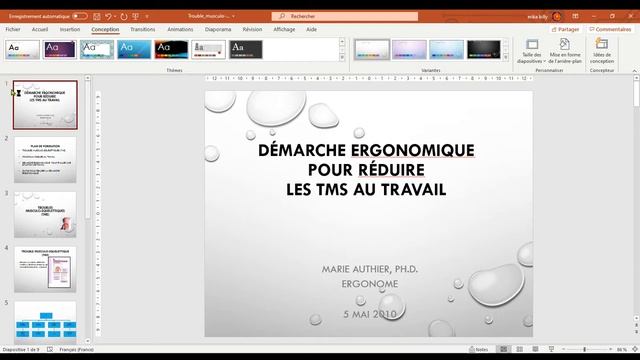Open Idées de conception
Screen dimensions: 640x360
point(602,51)
